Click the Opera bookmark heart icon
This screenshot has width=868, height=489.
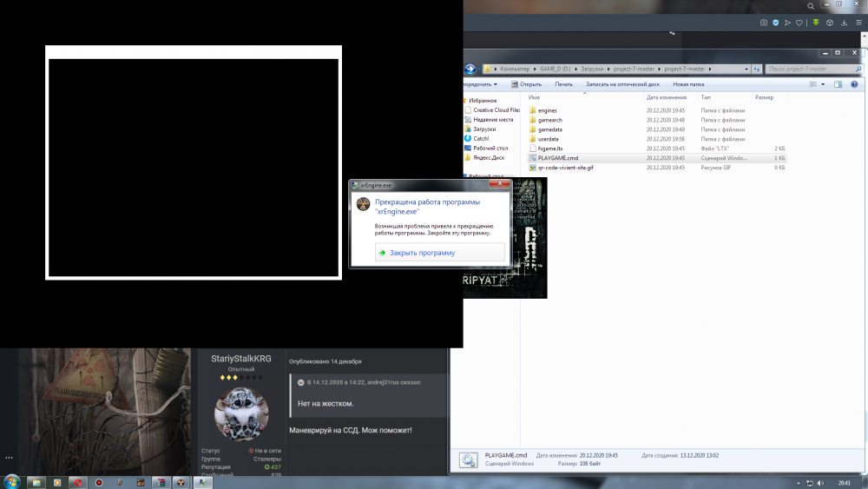[x=799, y=23]
